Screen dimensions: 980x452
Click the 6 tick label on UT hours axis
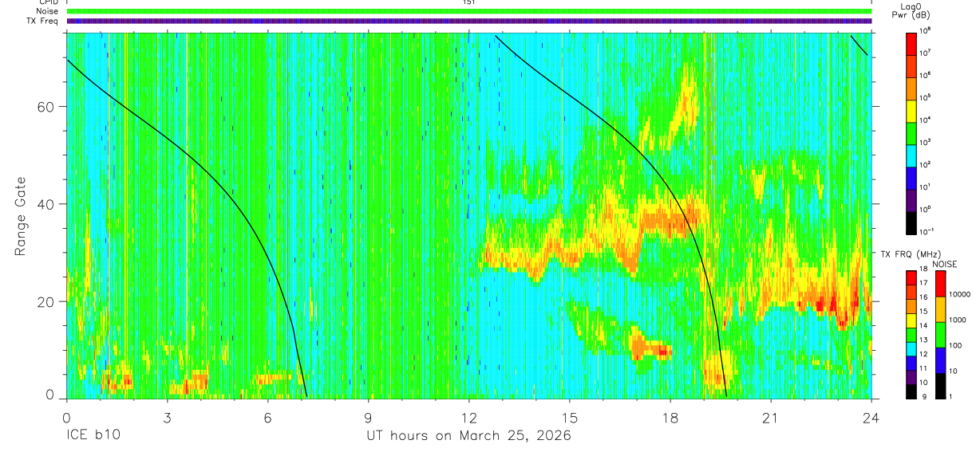[x=268, y=418]
